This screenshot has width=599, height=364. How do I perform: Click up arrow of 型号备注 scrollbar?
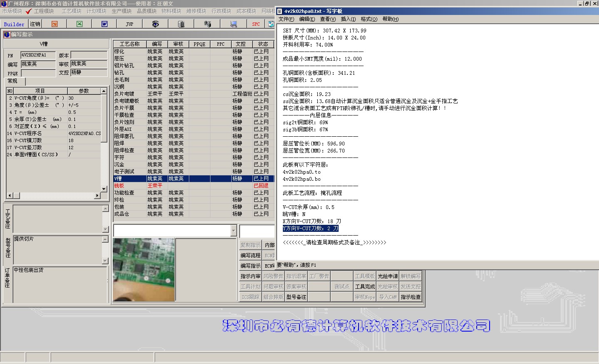(105, 239)
